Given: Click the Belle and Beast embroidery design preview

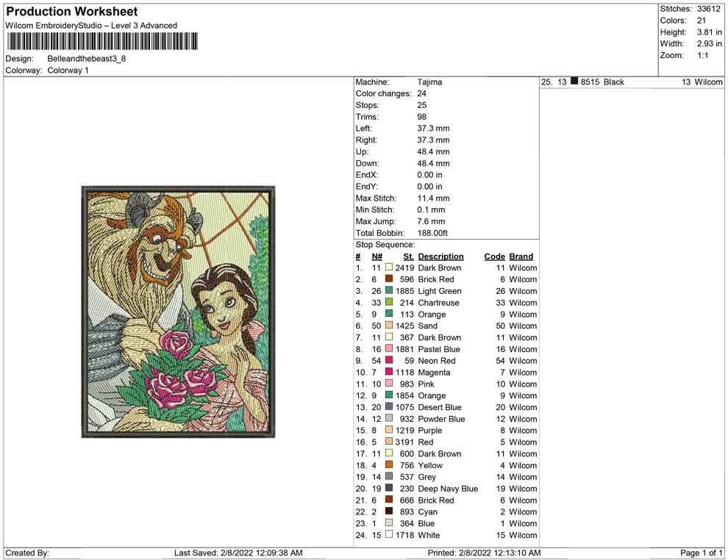Looking at the screenshot, I should coord(178,312).
